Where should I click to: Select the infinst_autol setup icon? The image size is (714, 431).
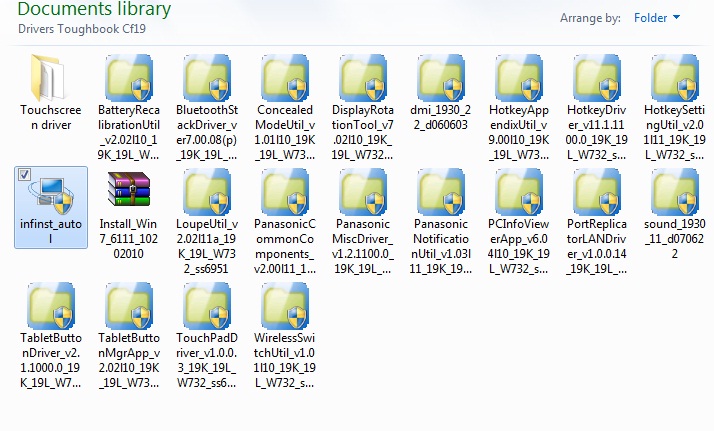pyautogui.click(x=51, y=195)
